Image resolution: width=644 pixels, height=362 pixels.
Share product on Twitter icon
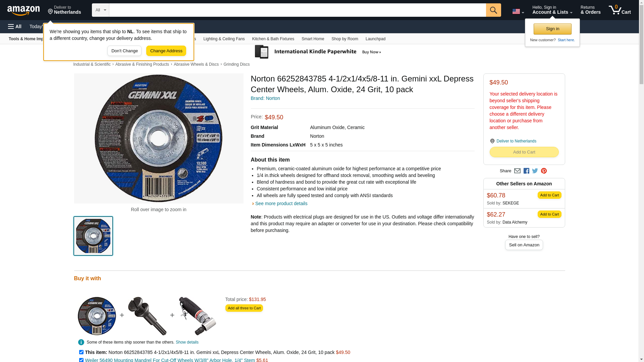[x=535, y=171]
